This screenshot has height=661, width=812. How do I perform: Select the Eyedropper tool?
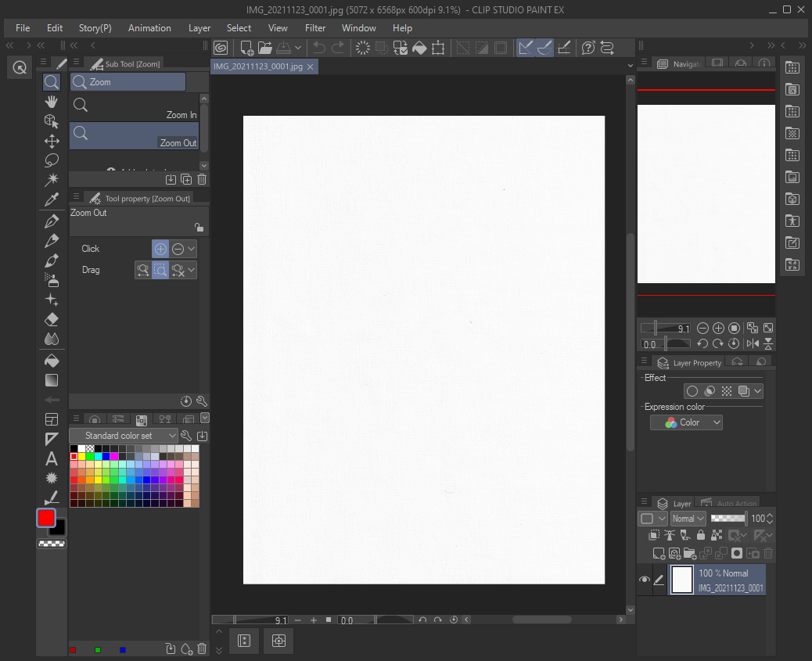pos(52,199)
